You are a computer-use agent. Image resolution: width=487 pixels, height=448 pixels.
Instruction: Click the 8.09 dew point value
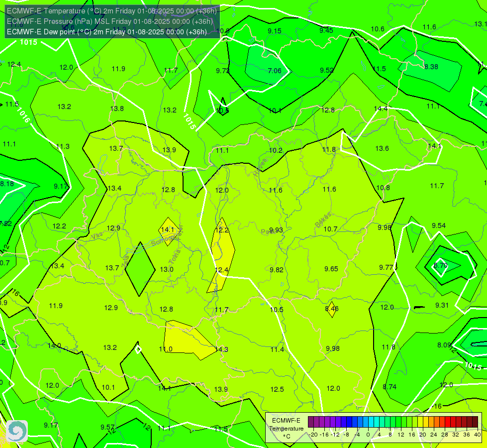(444, 345)
